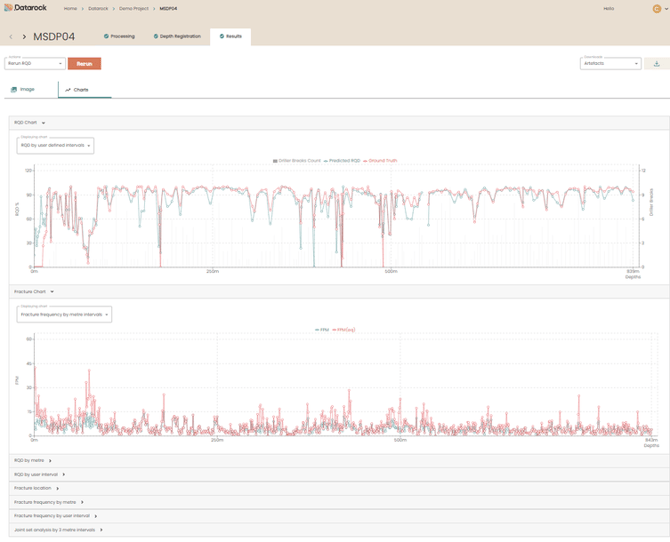Toggle Driller Breaks Count legend series
The height and width of the screenshot is (542, 670).
pos(298,160)
